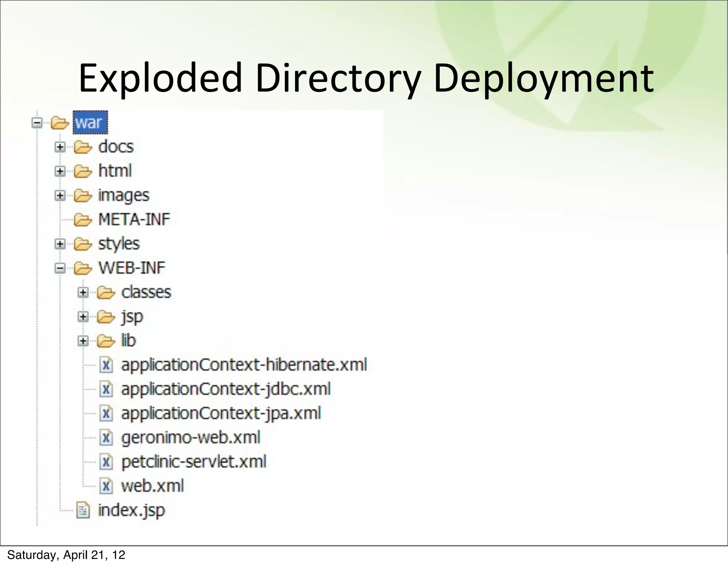Select the docs tree label

(x=116, y=147)
